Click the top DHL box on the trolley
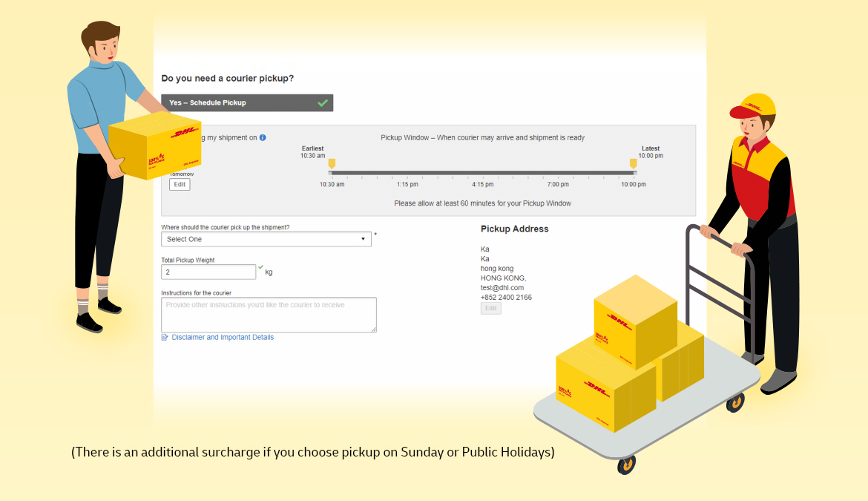The height and width of the screenshot is (501, 868). point(636,321)
